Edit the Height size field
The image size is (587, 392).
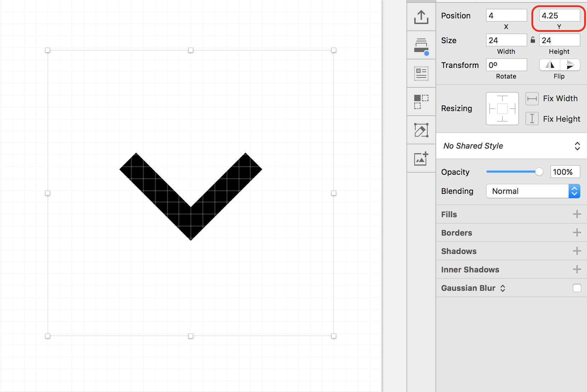point(559,40)
